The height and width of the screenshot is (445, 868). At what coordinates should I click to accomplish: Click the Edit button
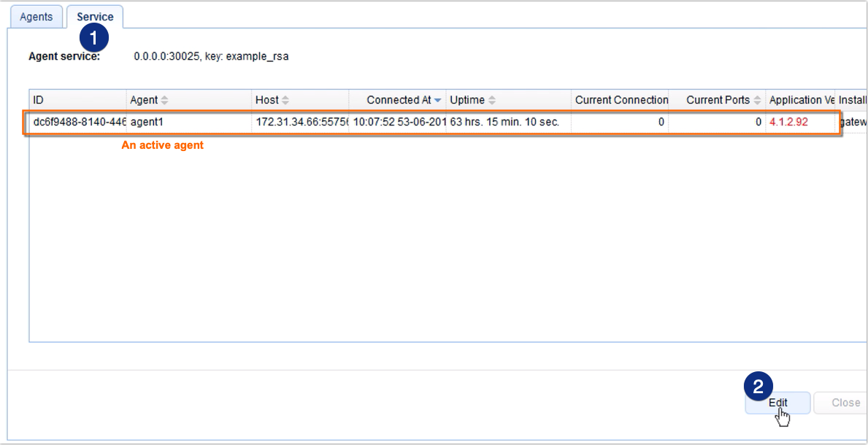pyautogui.click(x=777, y=403)
